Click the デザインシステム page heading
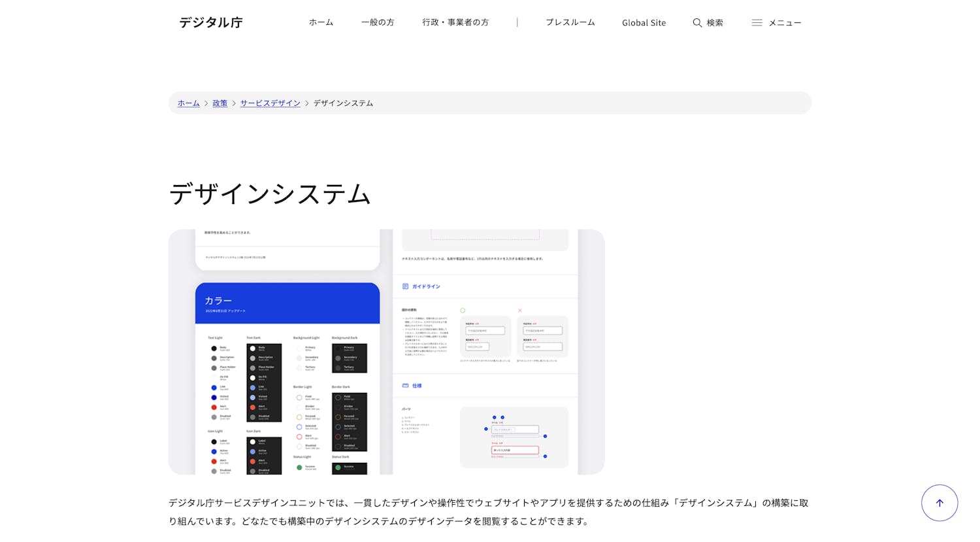Screen dimensions: 980x542 (270, 194)
